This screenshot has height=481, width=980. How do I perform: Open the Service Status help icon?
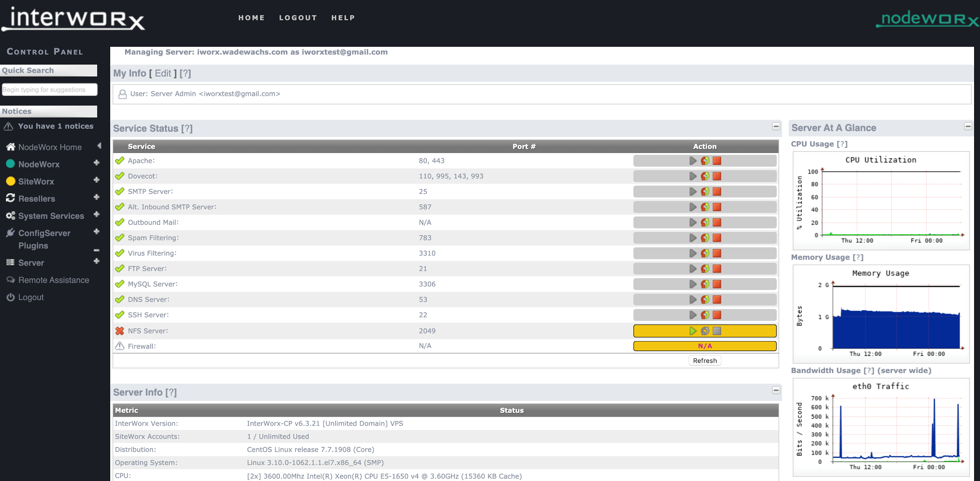tap(188, 128)
